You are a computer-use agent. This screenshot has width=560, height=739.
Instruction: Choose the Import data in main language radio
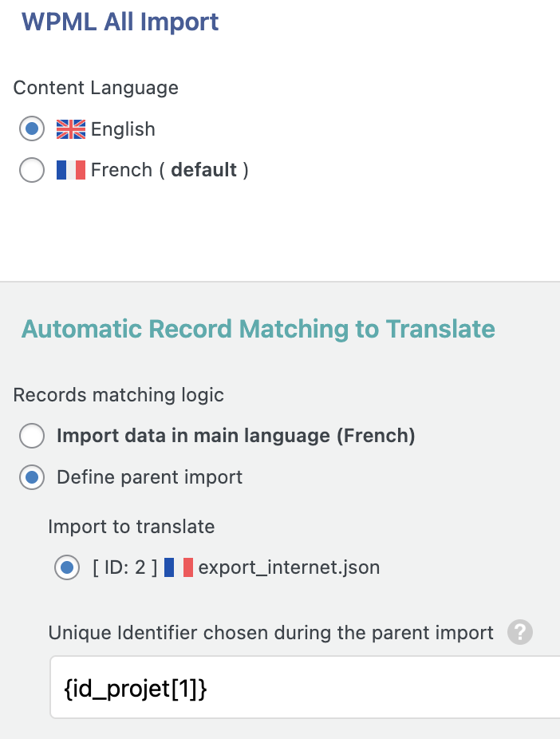(x=32, y=436)
